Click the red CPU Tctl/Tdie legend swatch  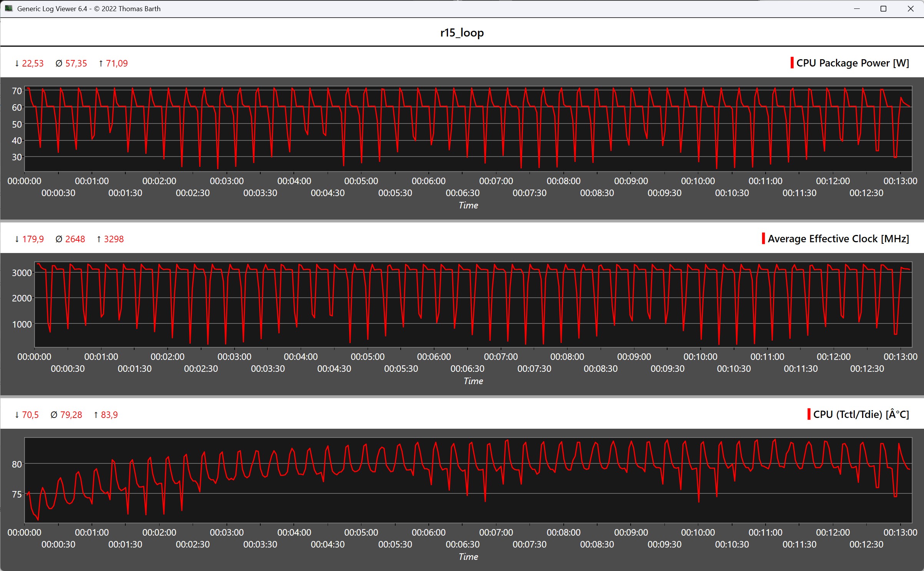tap(809, 414)
